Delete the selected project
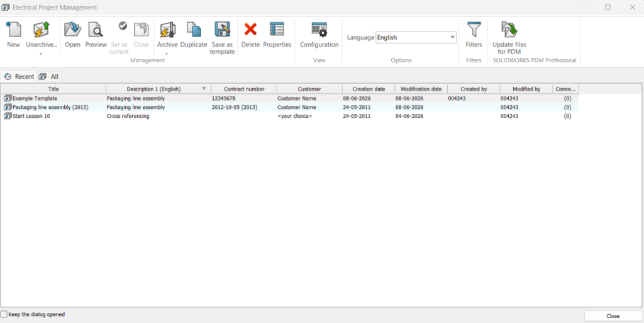This screenshot has width=644, height=323. point(250,35)
